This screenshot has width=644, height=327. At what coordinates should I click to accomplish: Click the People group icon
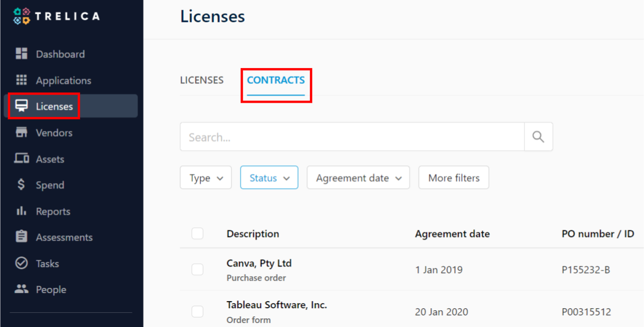(21, 289)
